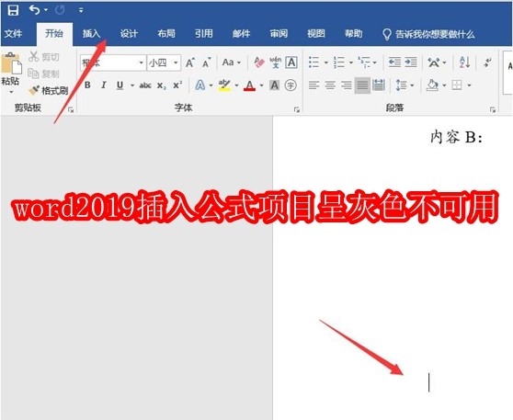The height and width of the screenshot is (420, 513).
Task: Open underline style dropdown arrow
Action: [x=132, y=85]
